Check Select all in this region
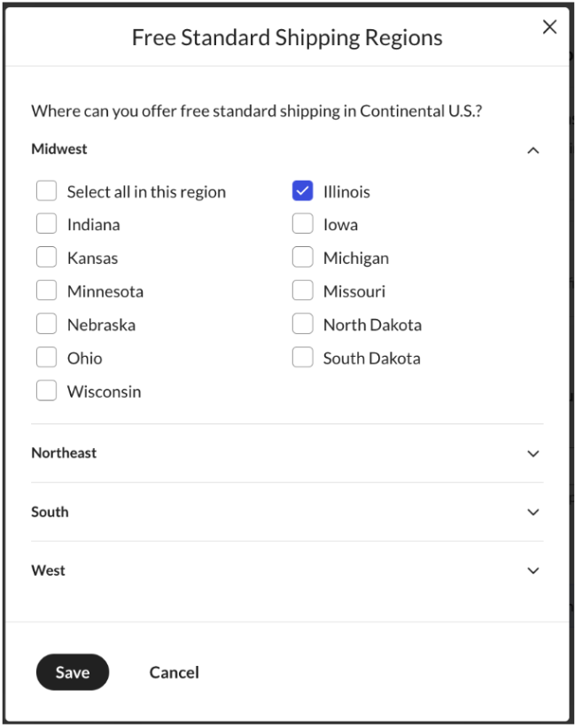Viewport: 575px width, 728px height. coord(47,191)
